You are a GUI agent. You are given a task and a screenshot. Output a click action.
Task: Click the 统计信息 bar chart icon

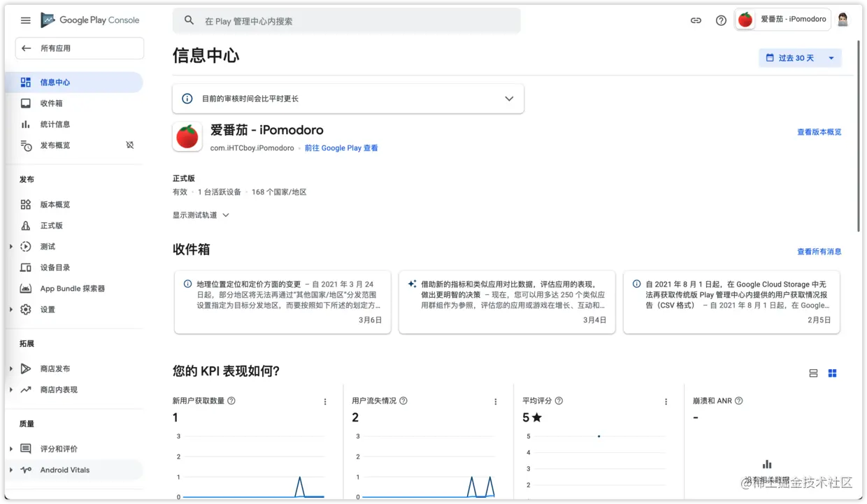click(26, 124)
